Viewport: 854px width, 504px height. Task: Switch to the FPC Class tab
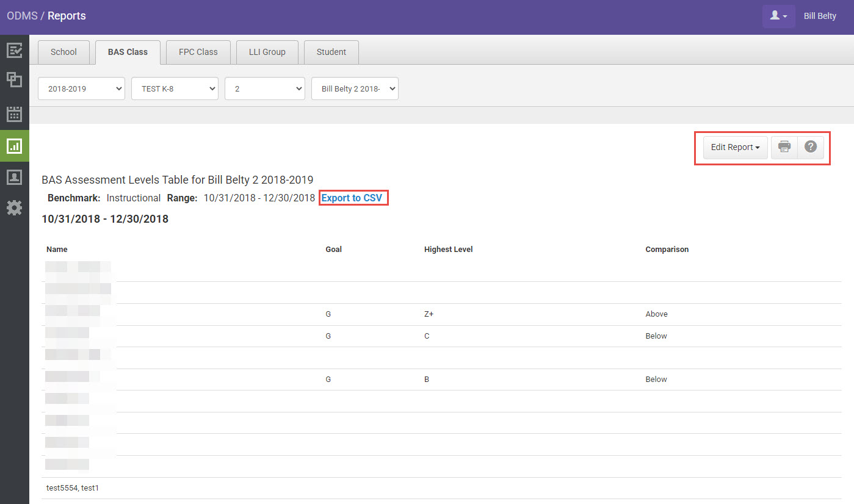tap(198, 52)
